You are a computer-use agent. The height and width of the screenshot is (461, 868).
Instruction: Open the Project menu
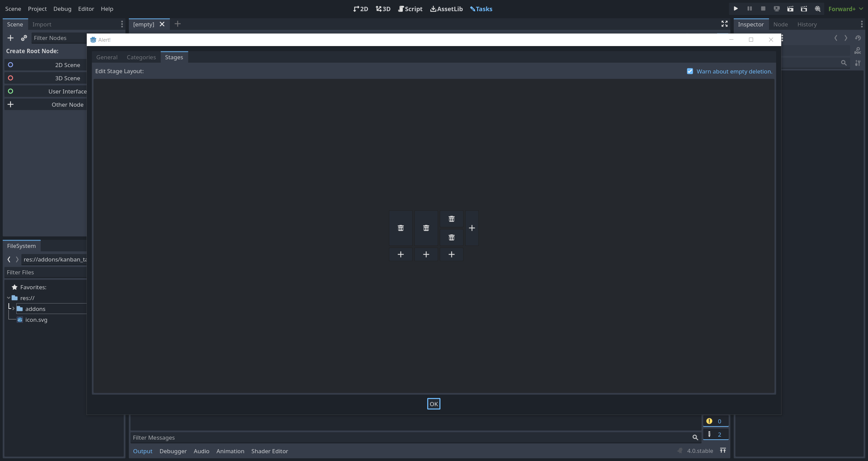(x=37, y=9)
